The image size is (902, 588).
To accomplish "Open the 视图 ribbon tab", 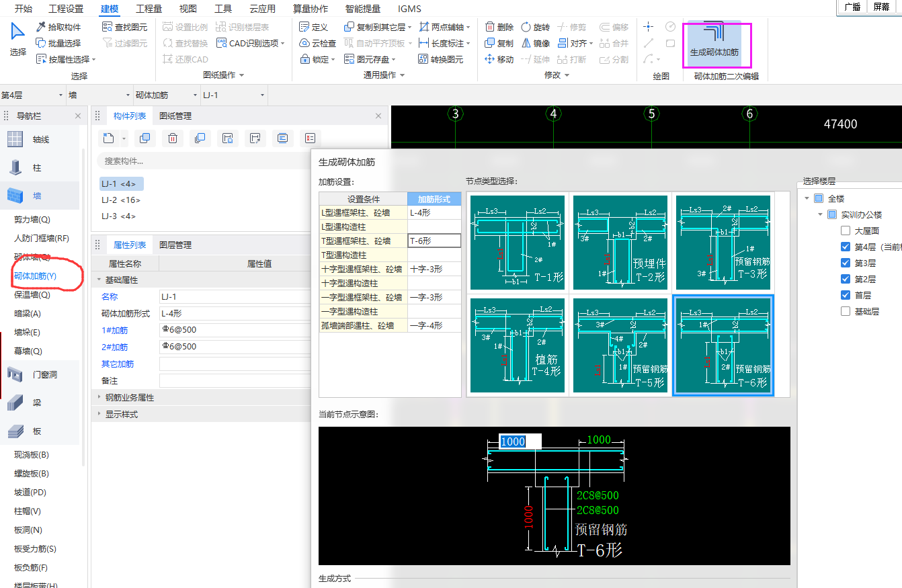I will pyautogui.click(x=188, y=9).
